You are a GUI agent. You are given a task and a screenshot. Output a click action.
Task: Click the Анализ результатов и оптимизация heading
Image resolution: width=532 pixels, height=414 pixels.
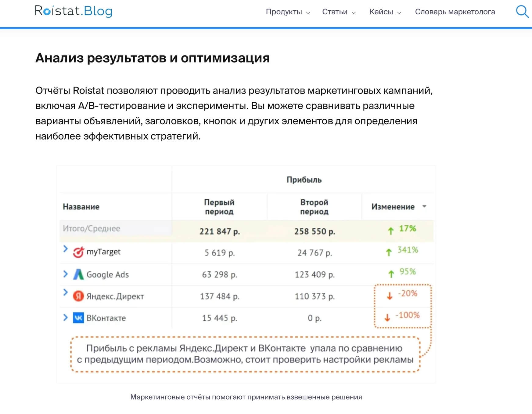pos(153,58)
